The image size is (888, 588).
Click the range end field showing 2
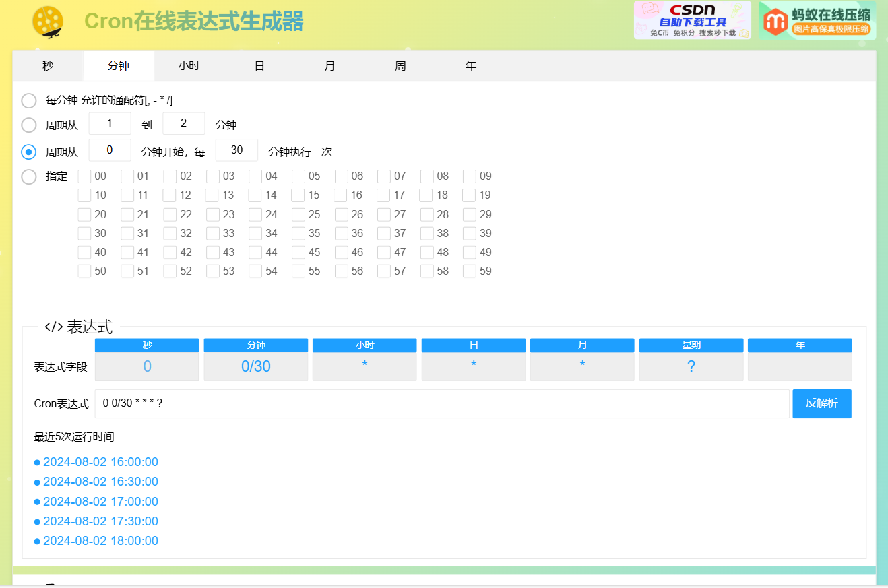coord(184,124)
